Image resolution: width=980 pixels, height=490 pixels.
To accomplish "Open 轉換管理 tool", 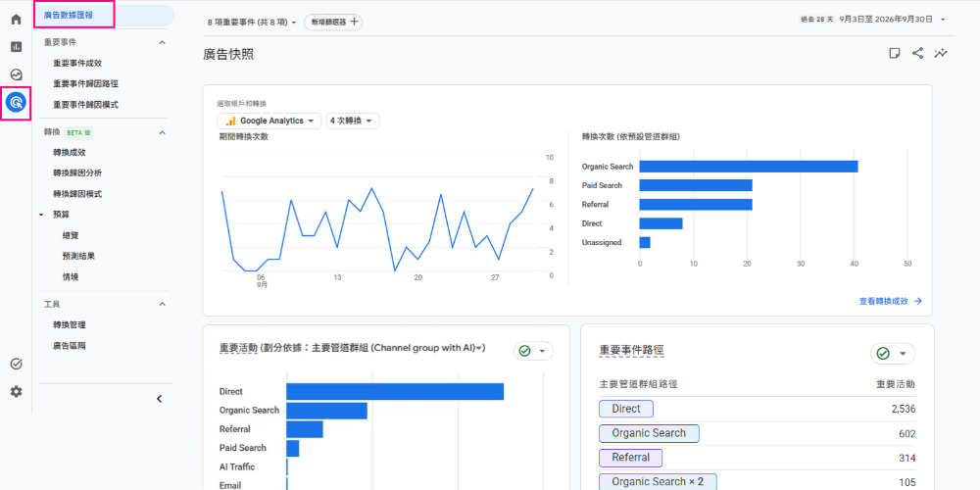I will (70, 325).
